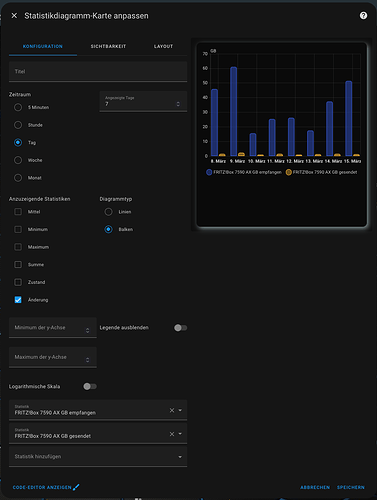
Task: Select the Monat period option
Action: click(x=18, y=178)
